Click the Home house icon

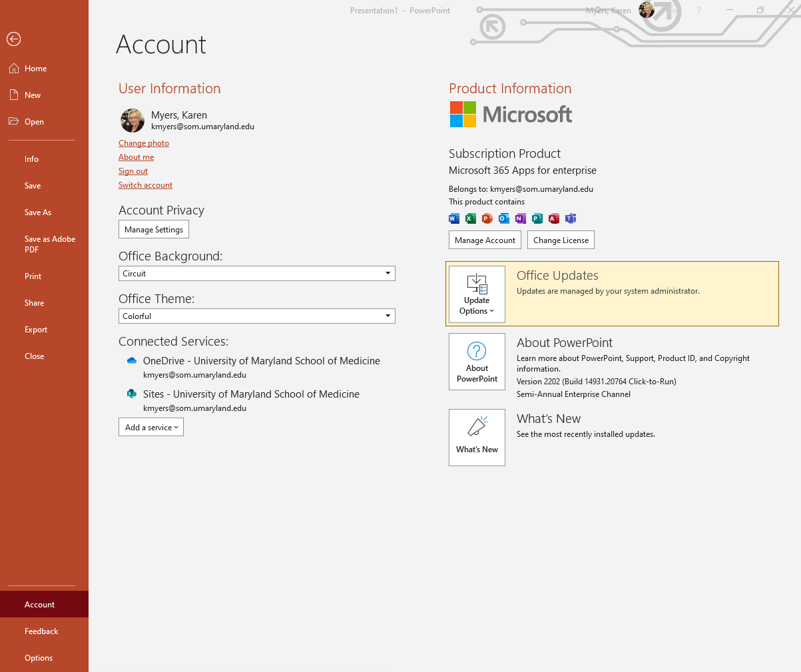13,69
